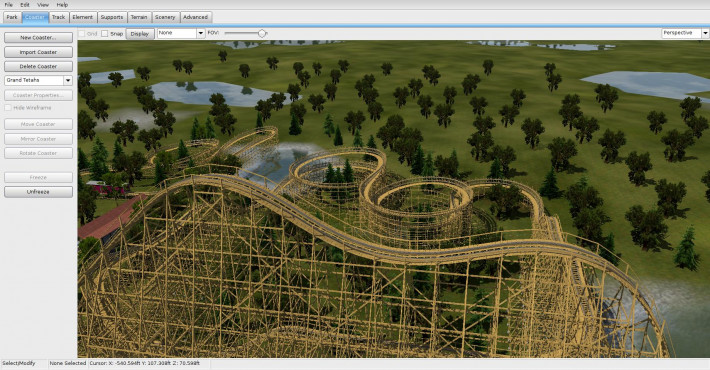Screen dimensions: 710x370
Task: Enable the Snap checkbox
Action: coord(105,34)
